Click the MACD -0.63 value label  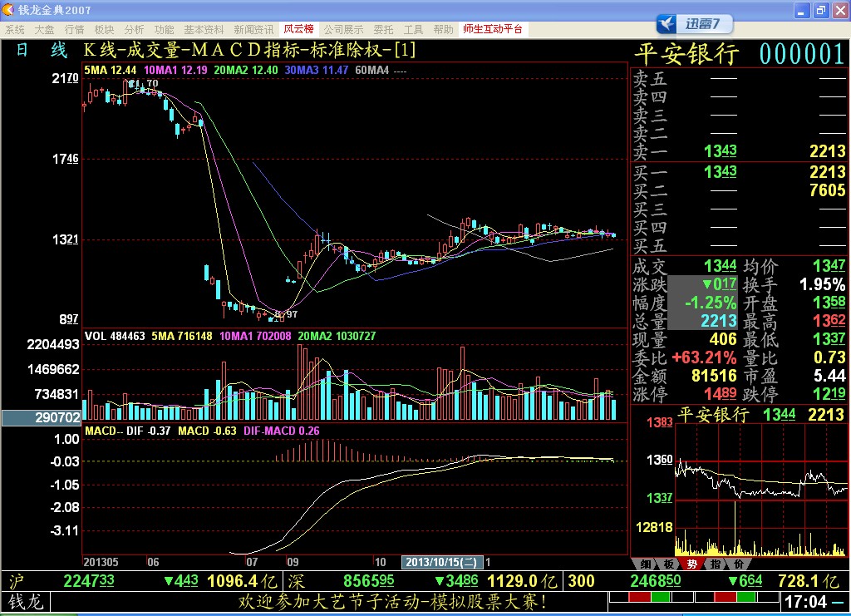tap(207, 431)
